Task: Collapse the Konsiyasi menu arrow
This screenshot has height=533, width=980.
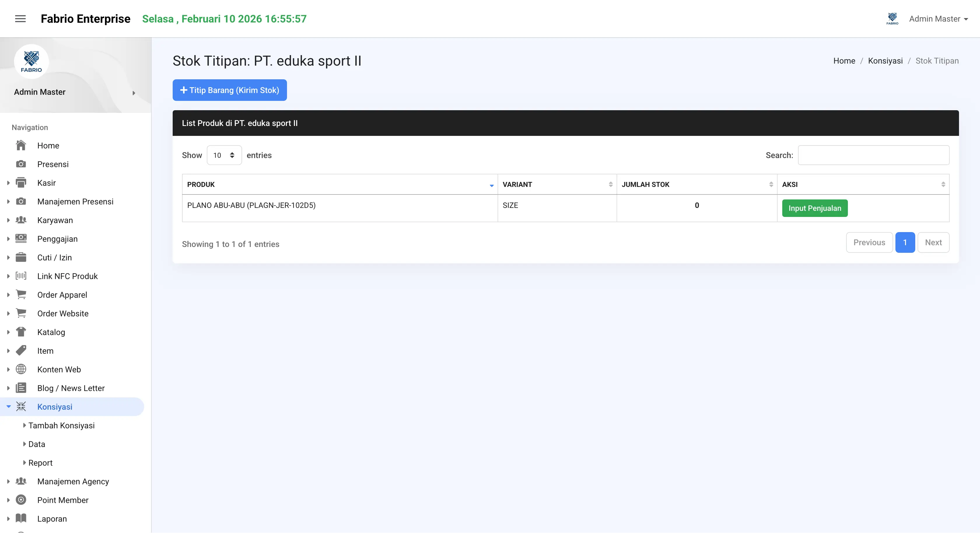Action: coord(8,407)
